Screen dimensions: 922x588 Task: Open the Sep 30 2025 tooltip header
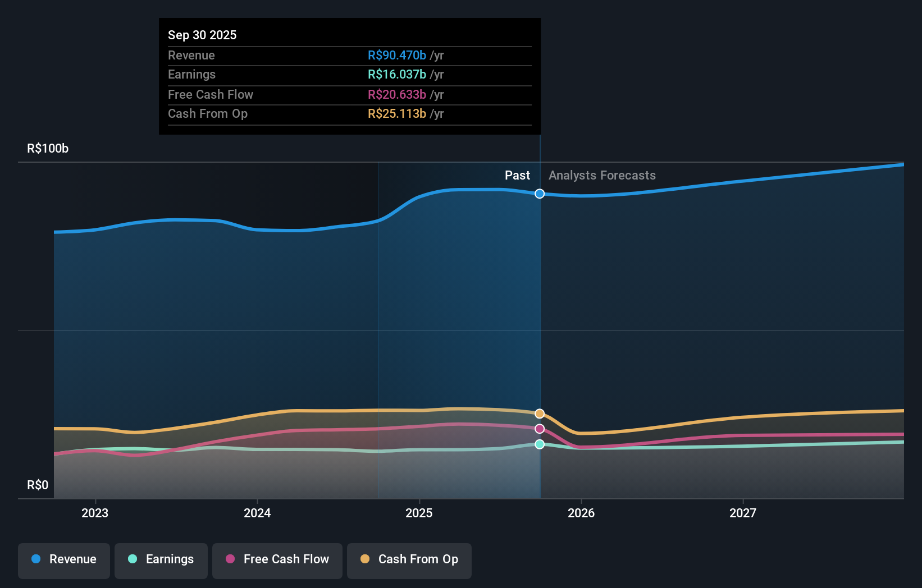click(202, 35)
